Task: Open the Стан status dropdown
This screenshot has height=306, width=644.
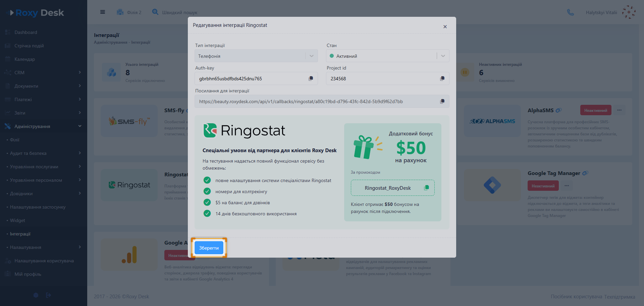Action: click(388, 56)
